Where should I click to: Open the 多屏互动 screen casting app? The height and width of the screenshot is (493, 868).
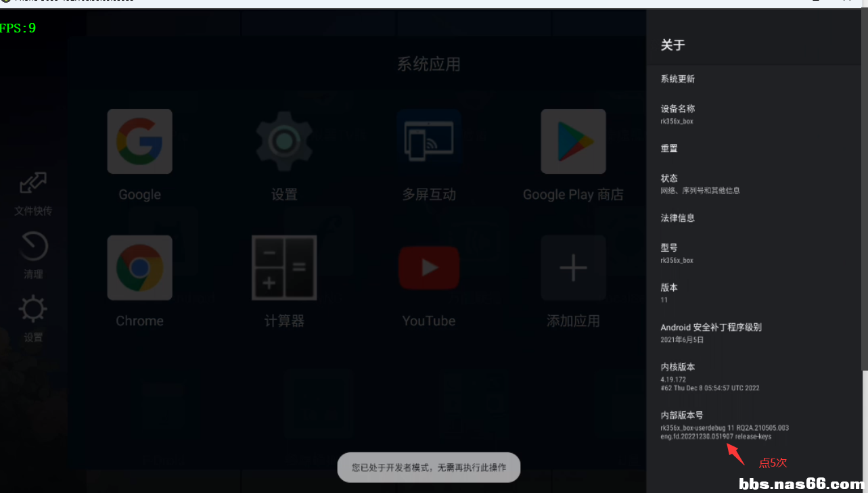point(429,141)
